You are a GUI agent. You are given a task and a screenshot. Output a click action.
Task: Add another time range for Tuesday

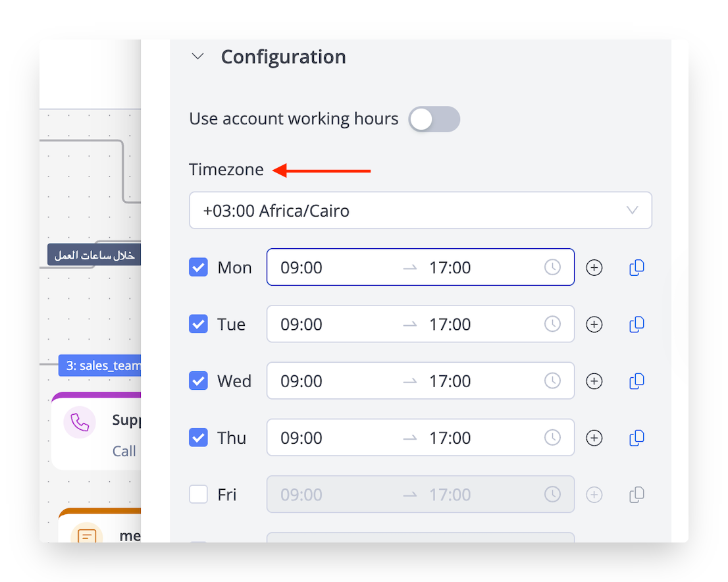tap(594, 324)
